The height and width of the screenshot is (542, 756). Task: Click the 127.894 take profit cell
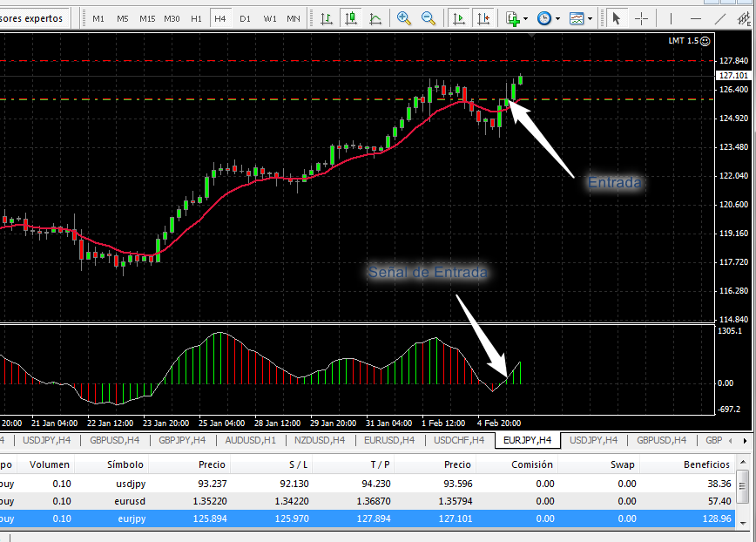tap(374, 518)
